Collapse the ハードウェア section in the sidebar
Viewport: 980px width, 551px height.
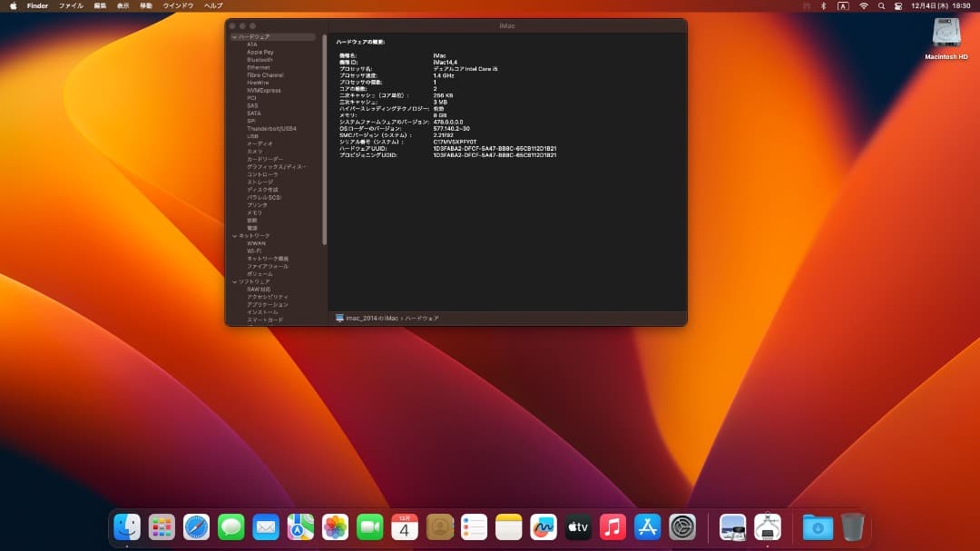pyautogui.click(x=235, y=37)
